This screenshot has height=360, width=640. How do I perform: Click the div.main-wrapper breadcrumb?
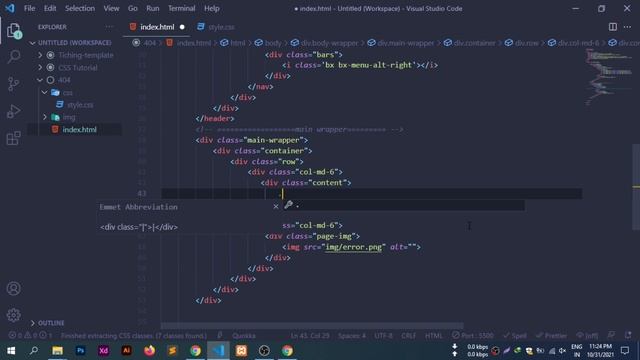click(401, 43)
